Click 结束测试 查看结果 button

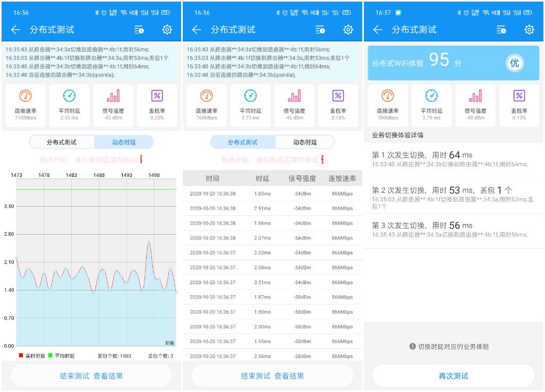point(90,376)
